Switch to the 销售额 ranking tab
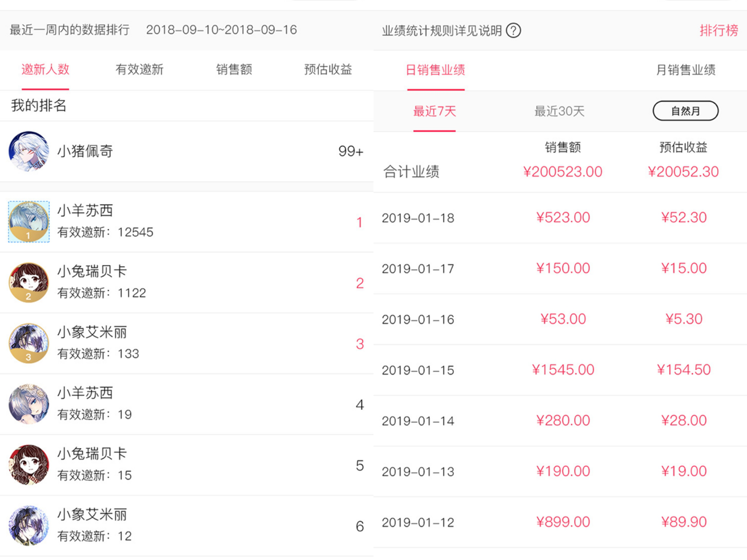Viewport: 747px width, 560px height. point(234,70)
